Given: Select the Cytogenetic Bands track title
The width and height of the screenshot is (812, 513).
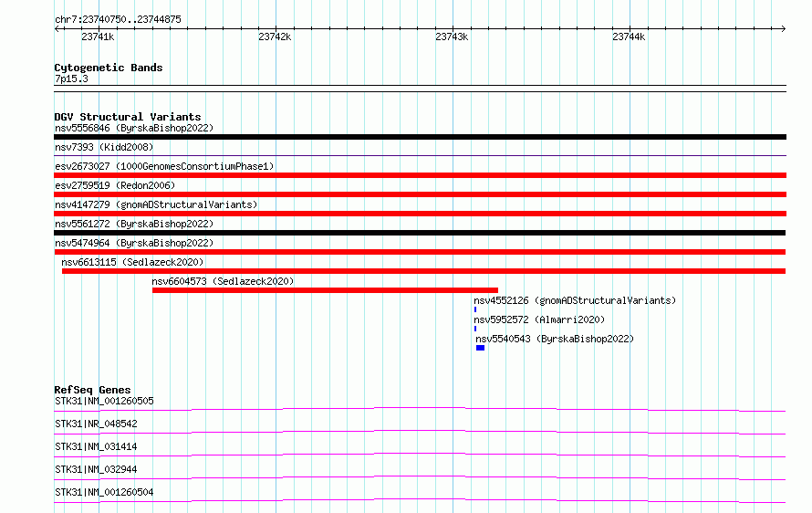Looking at the screenshot, I should point(109,68).
